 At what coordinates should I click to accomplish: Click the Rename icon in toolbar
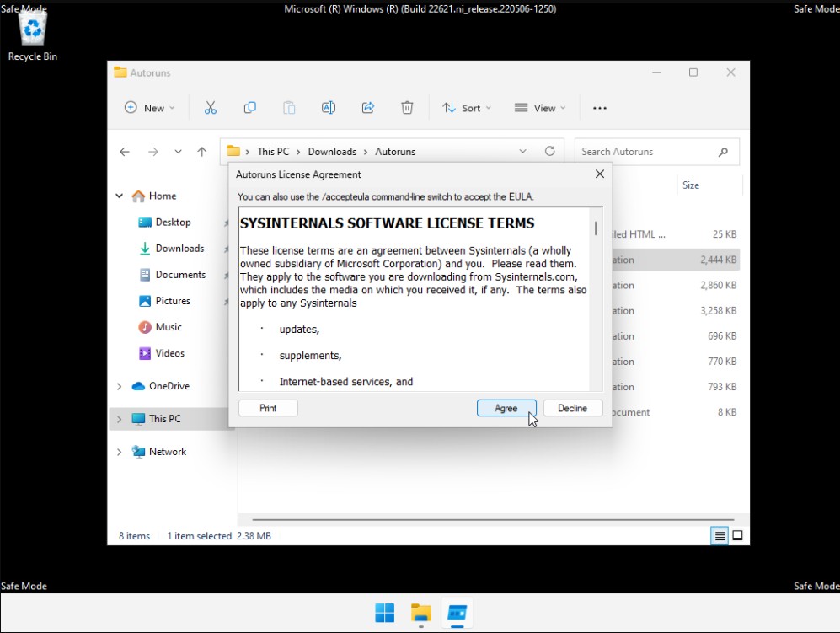click(x=329, y=108)
